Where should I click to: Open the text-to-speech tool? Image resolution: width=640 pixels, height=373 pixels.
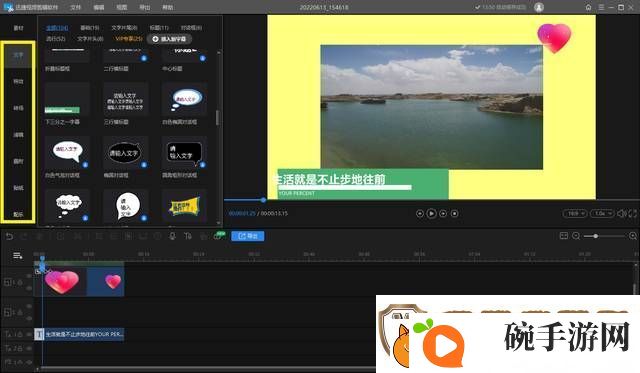(188, 236)
